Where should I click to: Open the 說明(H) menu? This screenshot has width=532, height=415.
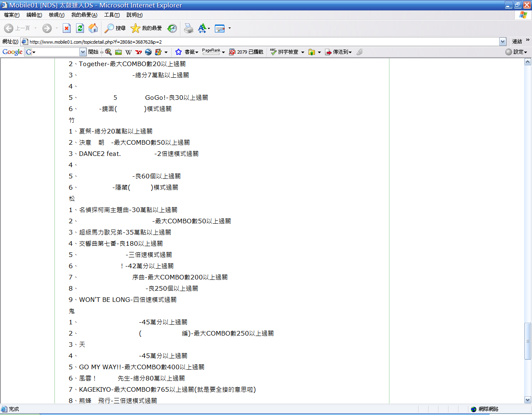pos(135,15)
